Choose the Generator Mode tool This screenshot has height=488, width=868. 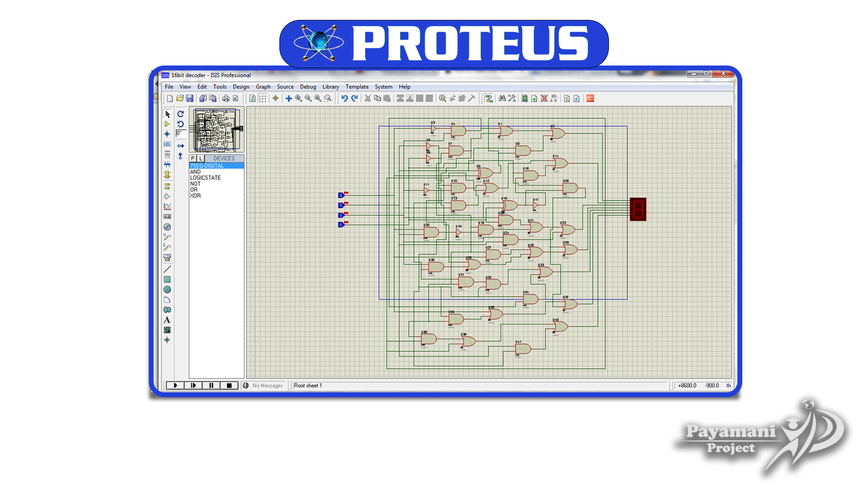pos(167,227)
